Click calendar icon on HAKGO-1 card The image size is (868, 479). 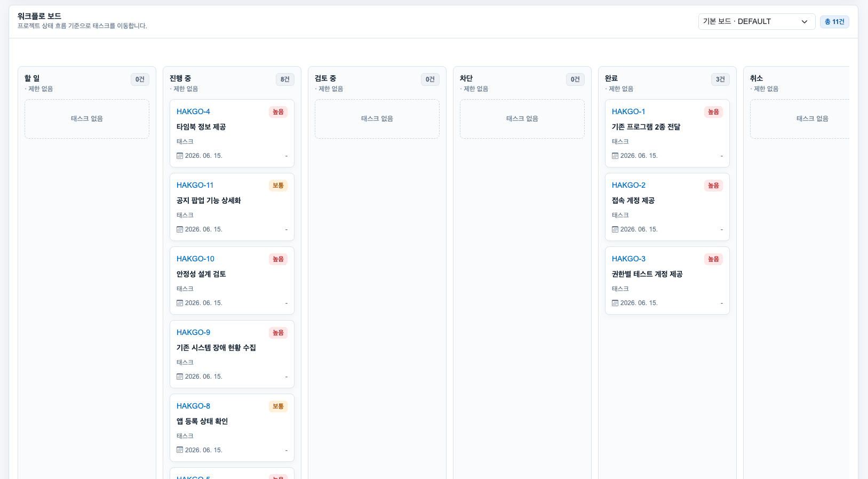615,156
